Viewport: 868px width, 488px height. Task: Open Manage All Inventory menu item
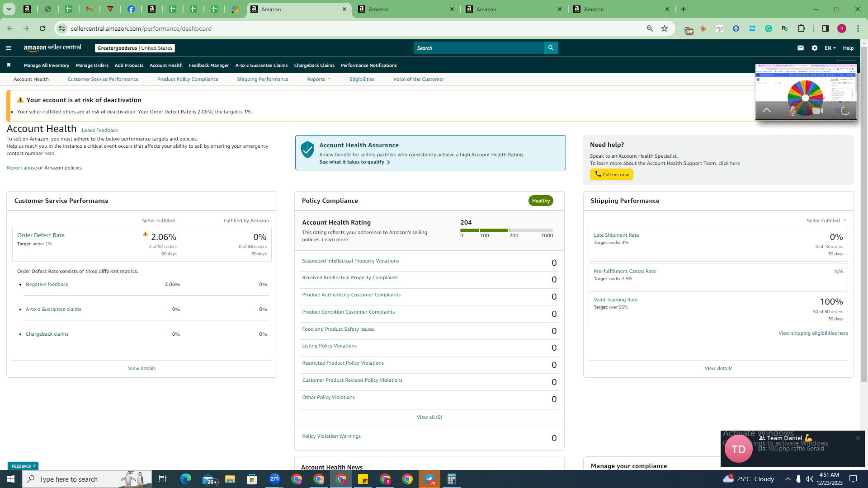pyautogui.click(x=47, y=65)
